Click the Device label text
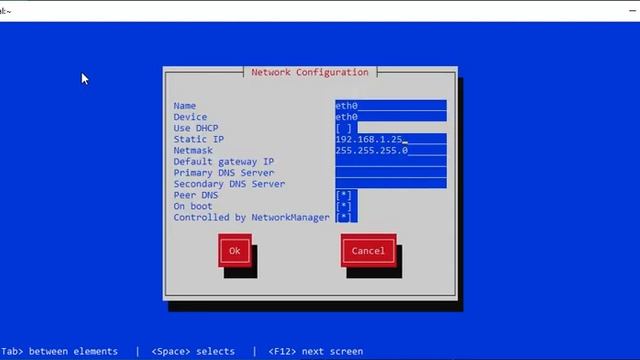 pyautogui.click(x=190, y=117)
